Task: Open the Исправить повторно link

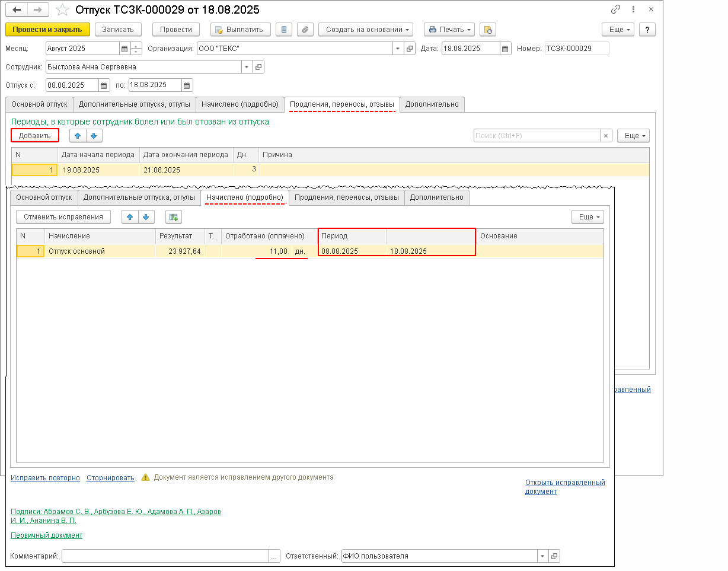Action: [x=45, y=478]
